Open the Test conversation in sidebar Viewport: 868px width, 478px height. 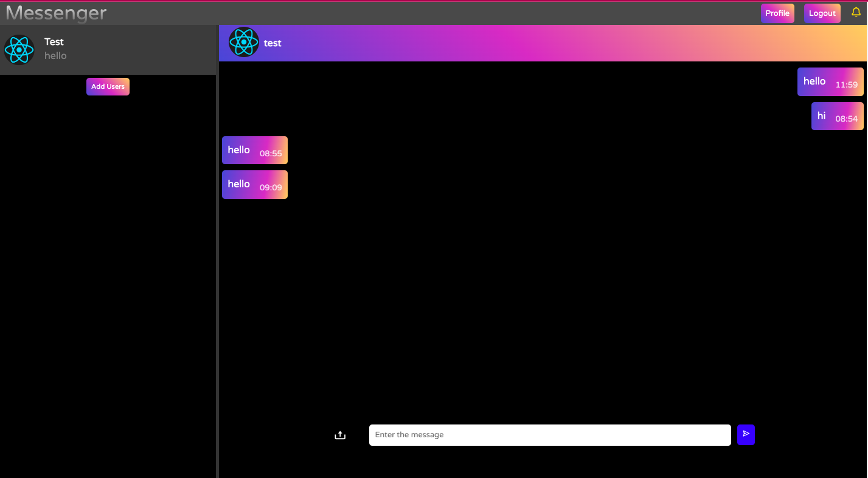pyautogui.click(x=108, y=50)
